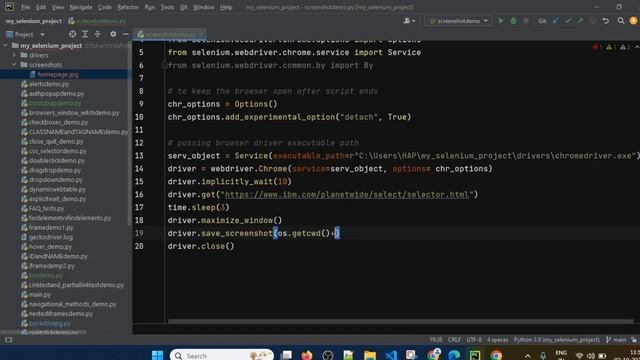
Task: Expand all in Project panel
Action: click(x=85, y=34)
